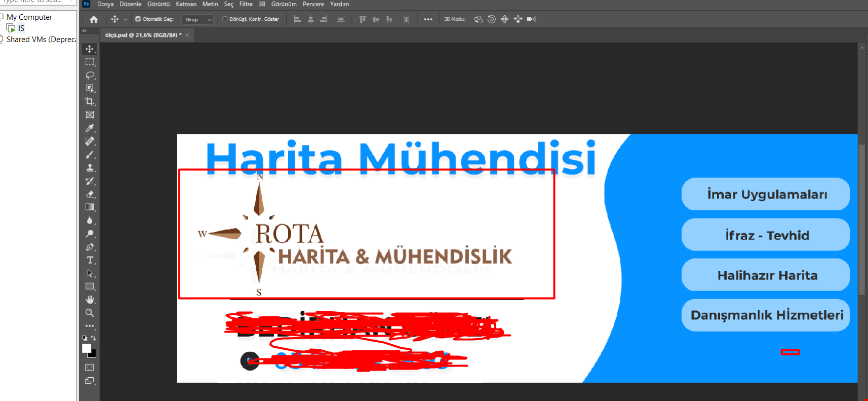Viewport: 868px width, 401px height.
Task: Select the Eraser tool
Action: 90,194
